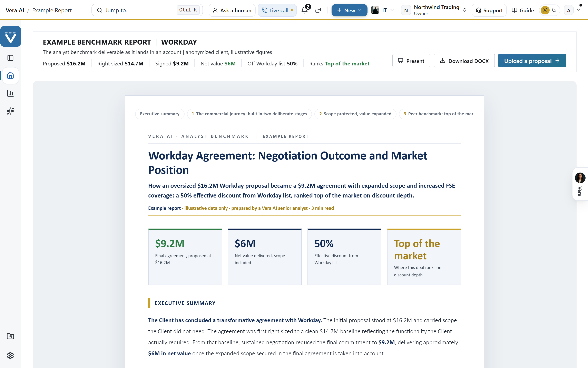The width and height of the screenshot is (588, 368).
Task: Expand the chevron next to user avatar
Action: [x=578, y=10]
